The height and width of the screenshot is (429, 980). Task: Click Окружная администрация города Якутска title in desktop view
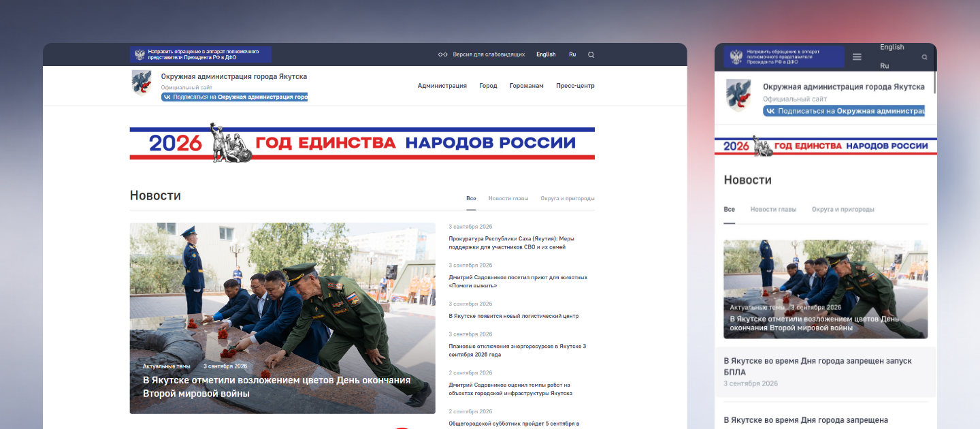tap(234, 77)
